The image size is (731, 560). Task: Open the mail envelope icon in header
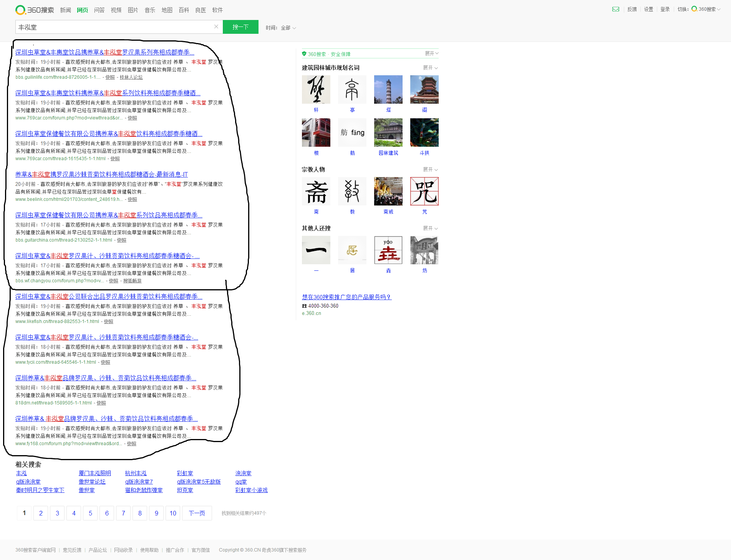616,9
